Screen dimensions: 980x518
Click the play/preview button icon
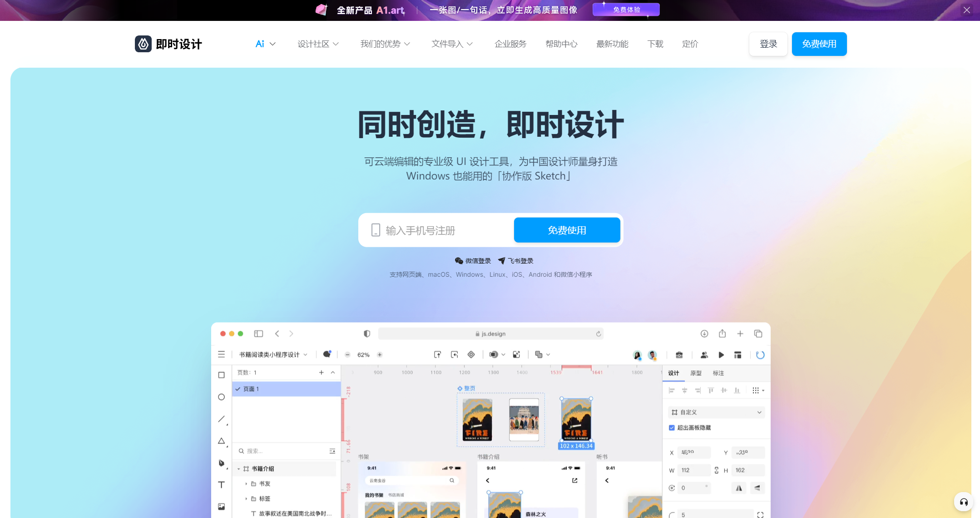click(x=722, y=354)
